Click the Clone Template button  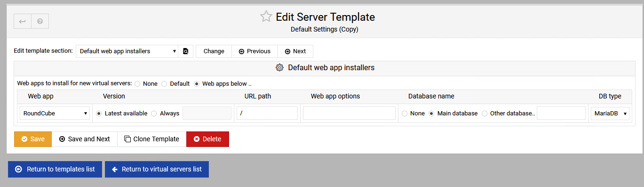point(151,139)
